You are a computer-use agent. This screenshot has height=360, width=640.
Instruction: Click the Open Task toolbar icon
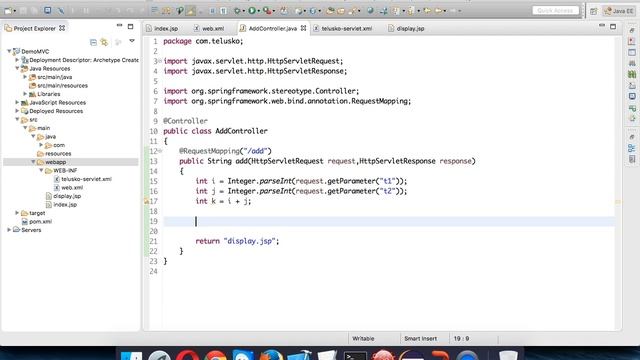tap(341, 11)
